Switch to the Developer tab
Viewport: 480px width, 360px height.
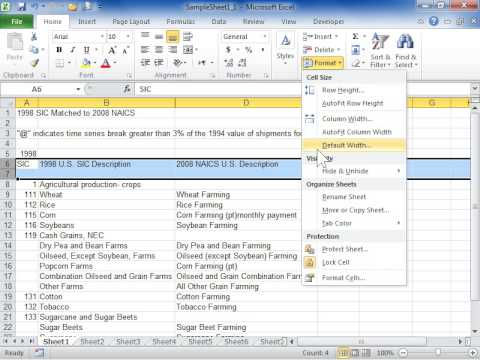tap(328, 22)
